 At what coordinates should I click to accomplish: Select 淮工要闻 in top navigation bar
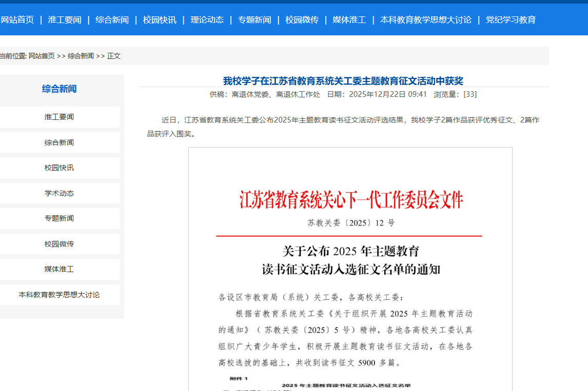(65, 20)
